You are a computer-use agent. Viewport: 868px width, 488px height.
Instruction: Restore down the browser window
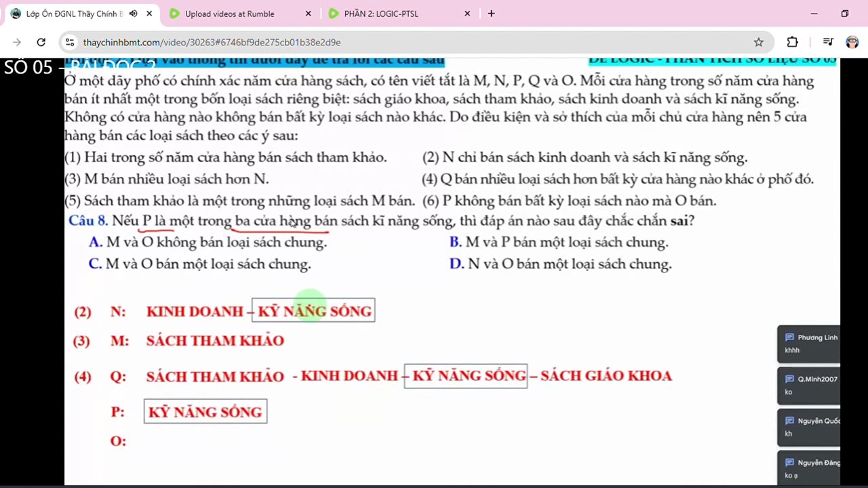point(845,14)
